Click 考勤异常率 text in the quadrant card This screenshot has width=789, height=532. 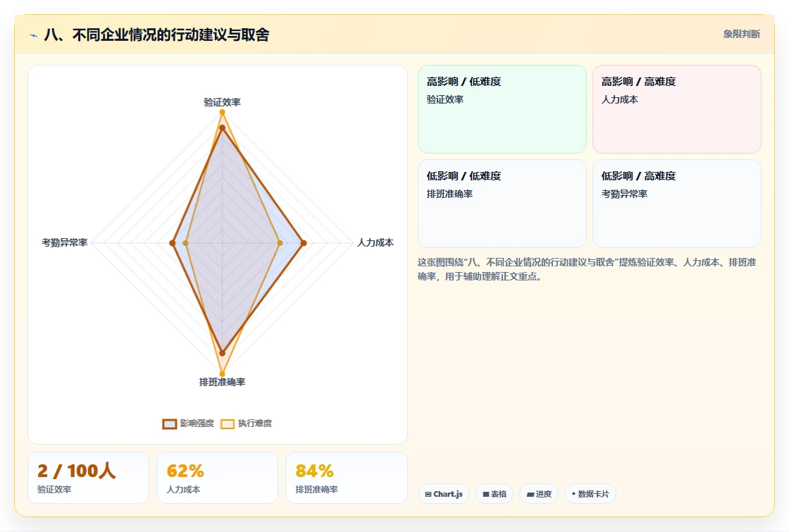click(624, 194)
